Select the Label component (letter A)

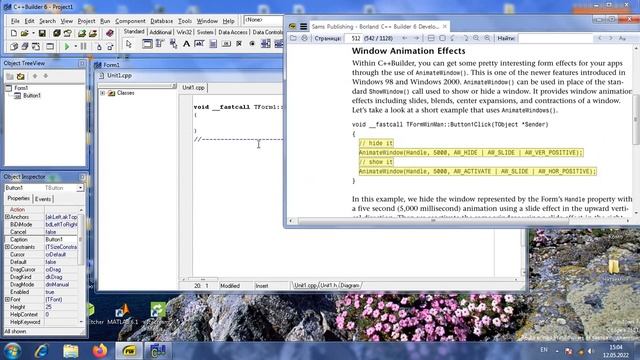pyautogui.click(x=186, y=44)
